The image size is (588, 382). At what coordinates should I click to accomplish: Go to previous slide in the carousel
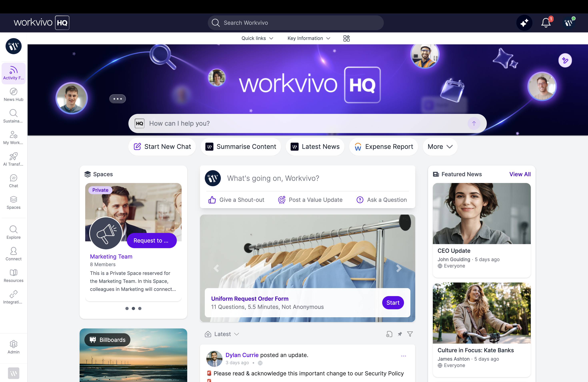[x=216, y=268]
